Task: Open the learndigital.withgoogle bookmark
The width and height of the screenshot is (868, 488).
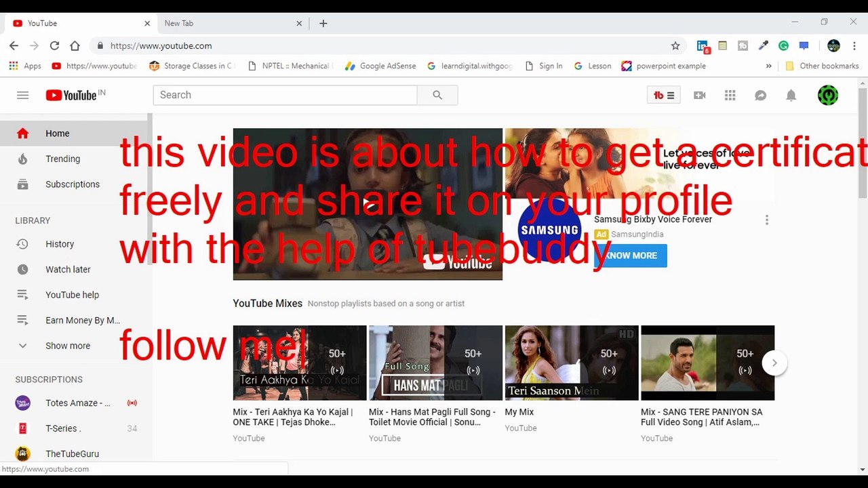Action: point(470,66)
